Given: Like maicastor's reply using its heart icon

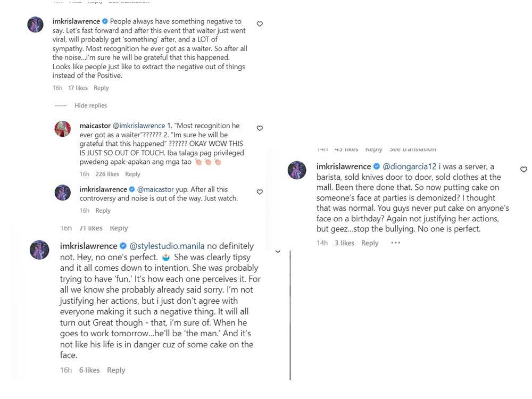Looking at the screenshot, I should (260, 128).
